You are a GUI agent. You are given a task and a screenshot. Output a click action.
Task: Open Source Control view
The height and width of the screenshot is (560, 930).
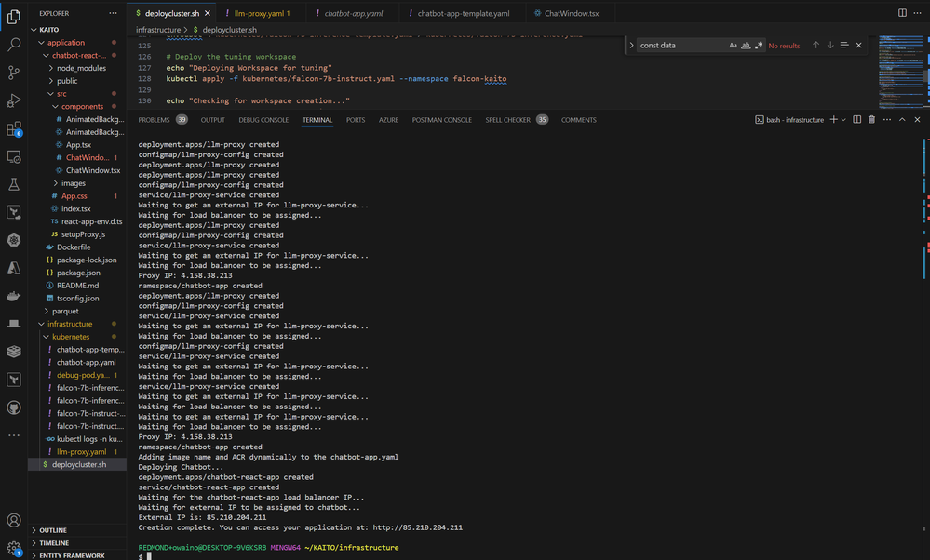[x=13, y=73]
